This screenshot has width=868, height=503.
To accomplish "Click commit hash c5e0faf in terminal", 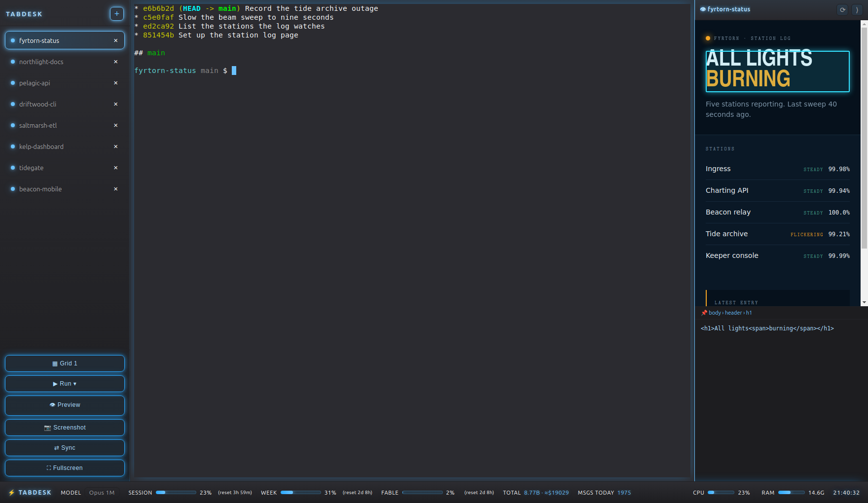I will tap(158, 17).
